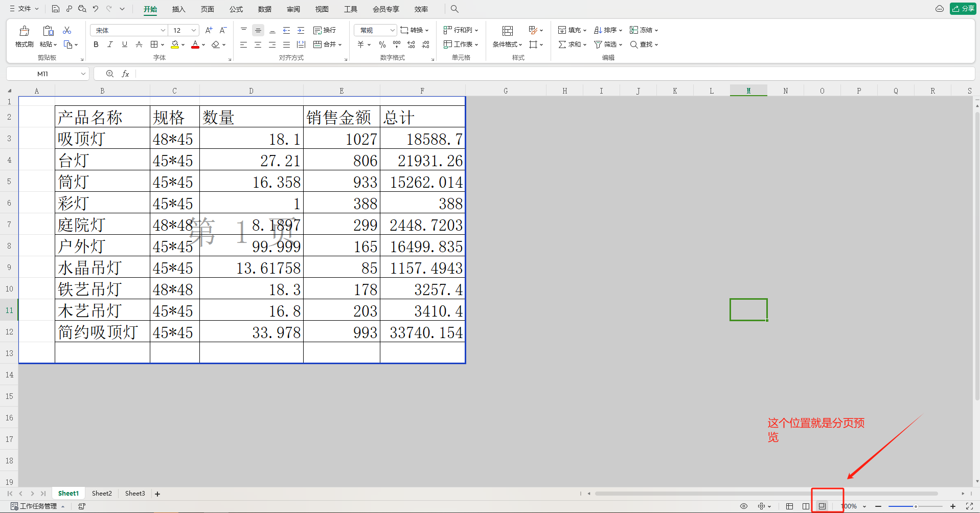Viewport: 980px width, 513px height.
Task: Align text to top
Action: [244, 30]
